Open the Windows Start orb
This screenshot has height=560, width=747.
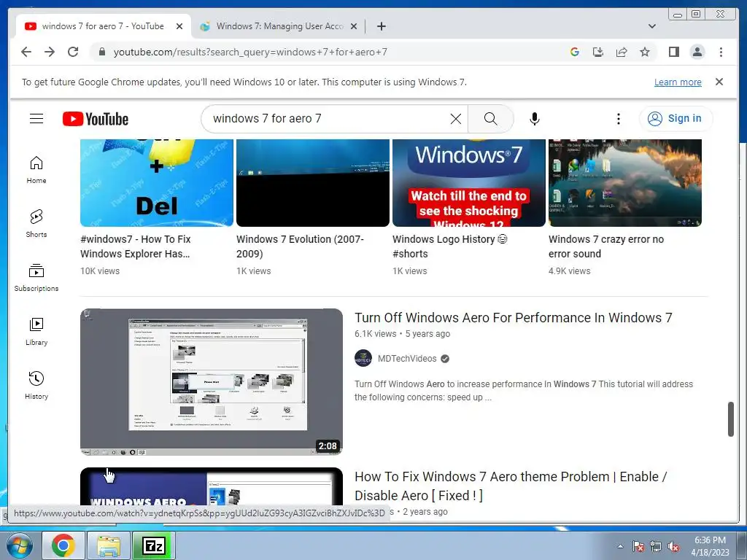click(x=19, y=545)
